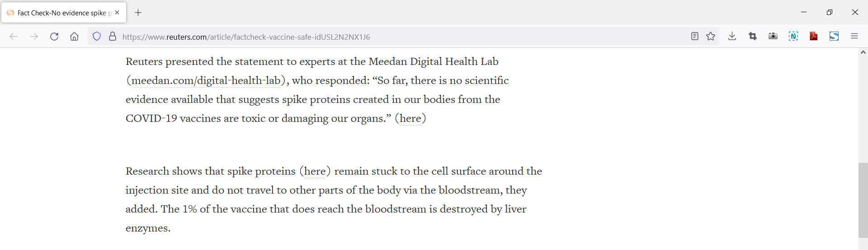The height and width of the screenshot is (250, 868).
Task: View site security padlock info
Action: (113, 37)
